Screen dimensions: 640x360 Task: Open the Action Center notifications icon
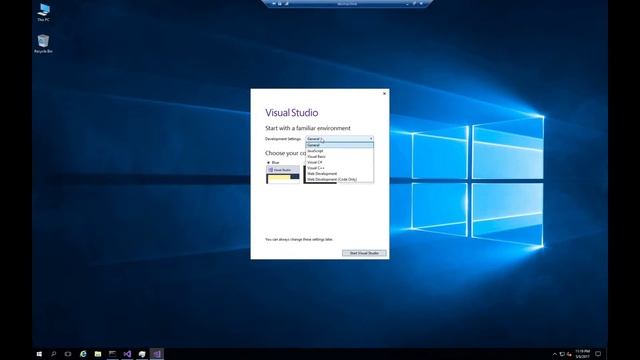click(598, 354)
